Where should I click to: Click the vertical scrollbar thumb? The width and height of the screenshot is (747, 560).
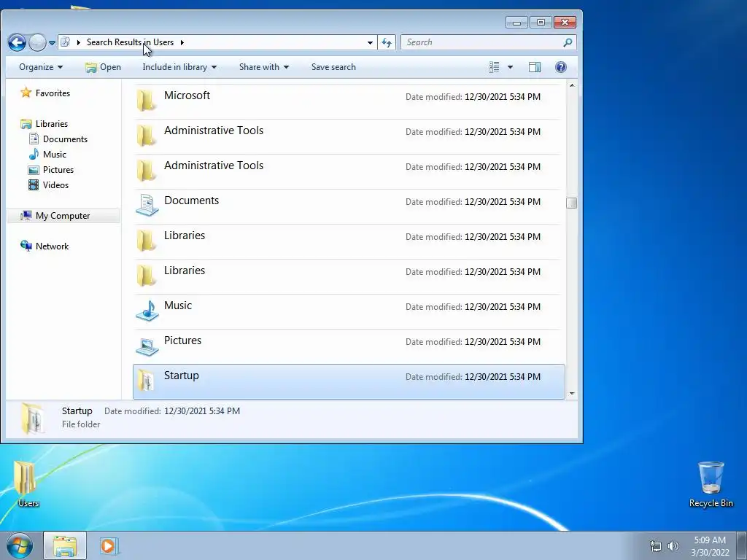pos(572,203)
